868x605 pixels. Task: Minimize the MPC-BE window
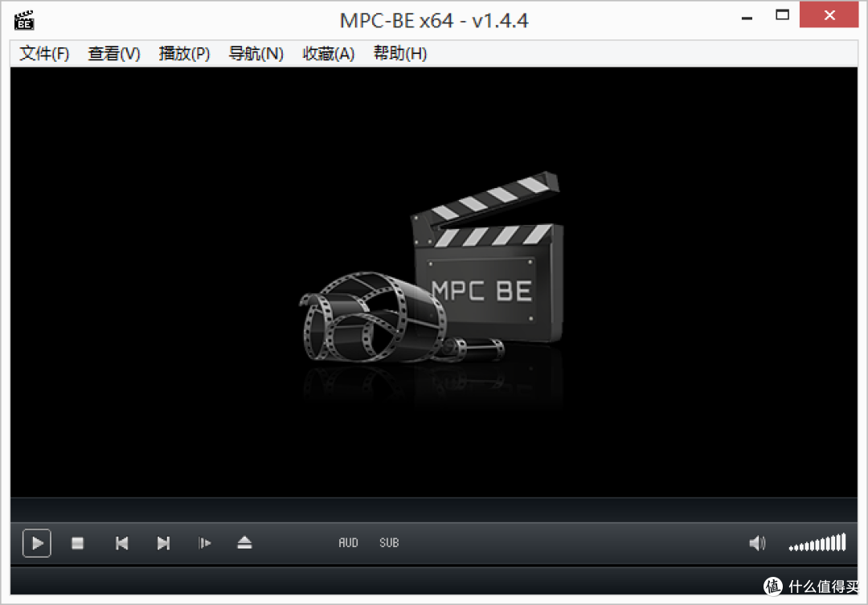747,18
